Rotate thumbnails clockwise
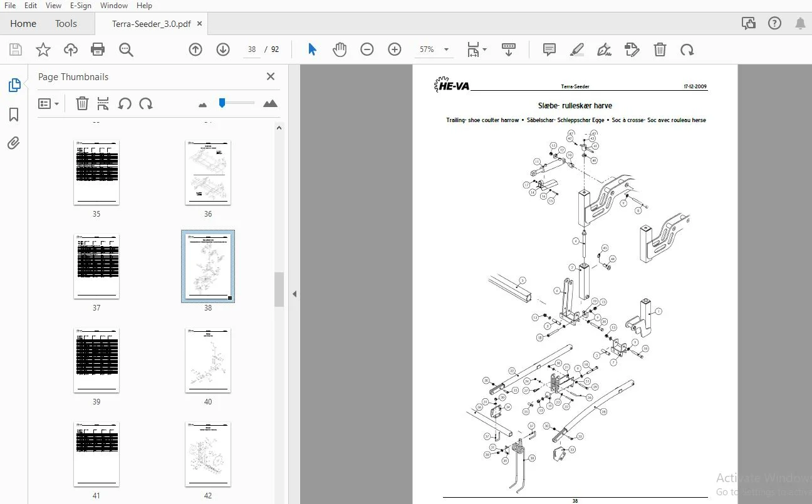The width and height of the screenshot is (812, 504). click(x=146, y=103)
